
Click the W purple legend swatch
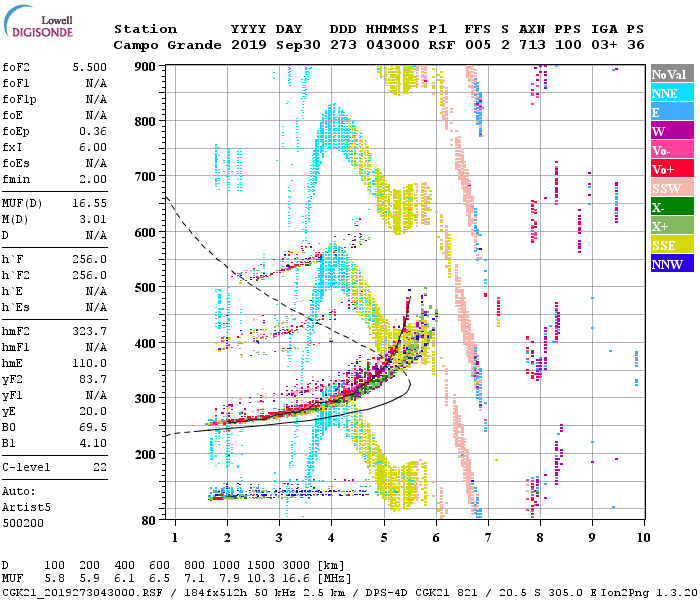672,131
